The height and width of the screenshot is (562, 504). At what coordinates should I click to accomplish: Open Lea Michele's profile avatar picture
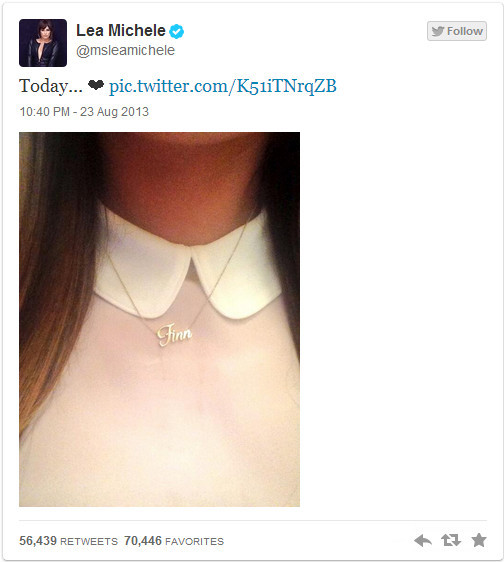click(x=43, y=43)
